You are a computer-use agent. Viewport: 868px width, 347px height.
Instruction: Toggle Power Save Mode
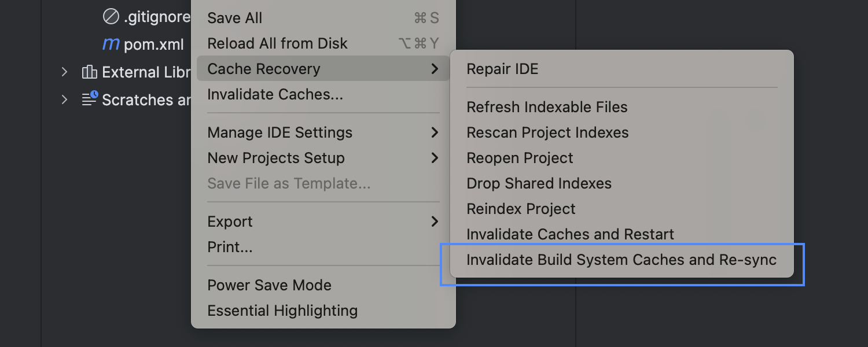pos(269,285)
